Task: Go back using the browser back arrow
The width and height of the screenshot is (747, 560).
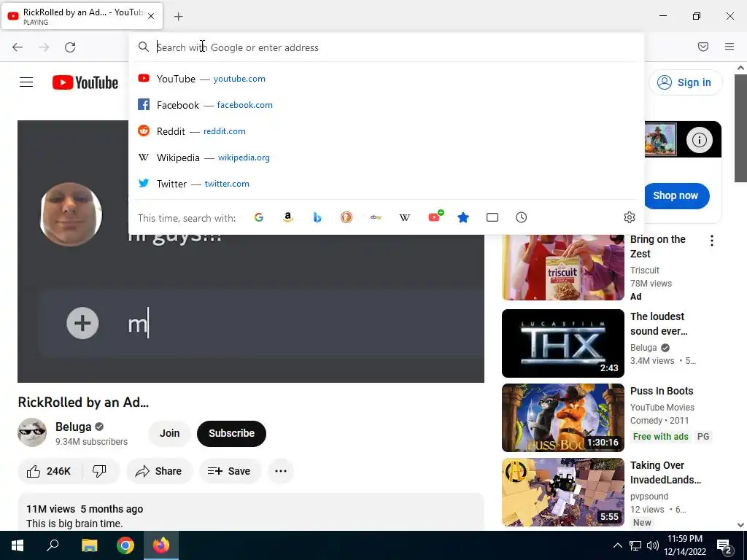Action: [x=18, y=47]
